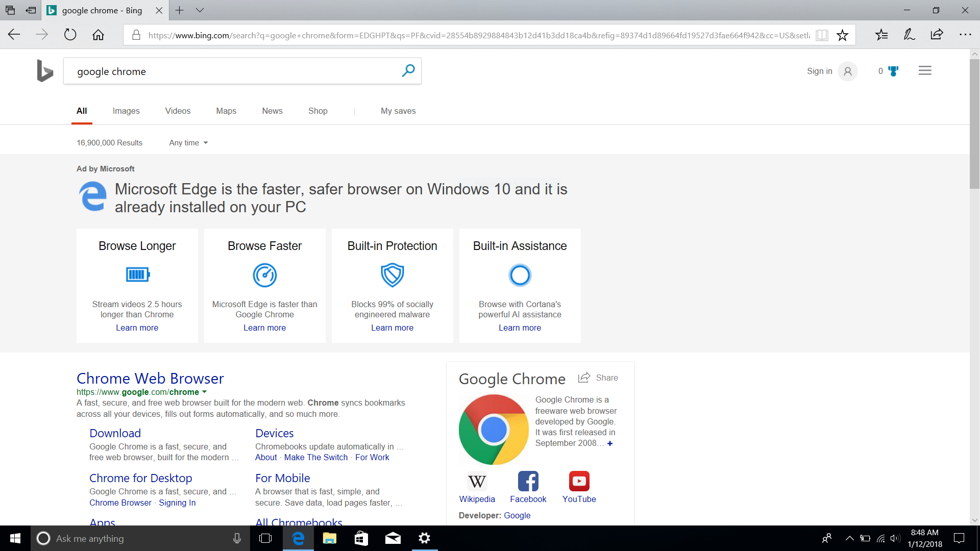Screen dimensions: 980x551
Task: Open the tab preview chevron dropdown
Action: pos(200,10)
